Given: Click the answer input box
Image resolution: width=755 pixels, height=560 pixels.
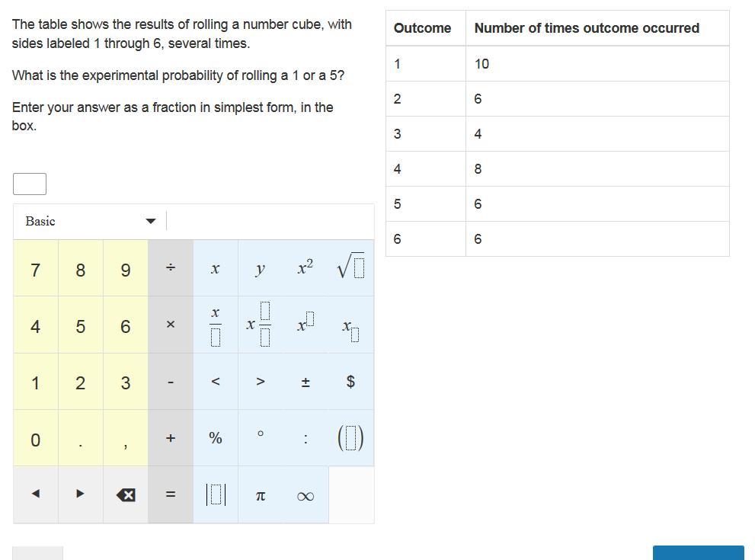Looking at the screenshot, I should pyautogui.click(x=30, y=184).
